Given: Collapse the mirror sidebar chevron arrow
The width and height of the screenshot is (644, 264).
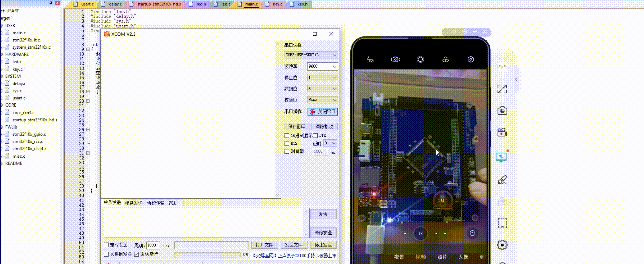Looking at the screenshot, I should [516, 80].
